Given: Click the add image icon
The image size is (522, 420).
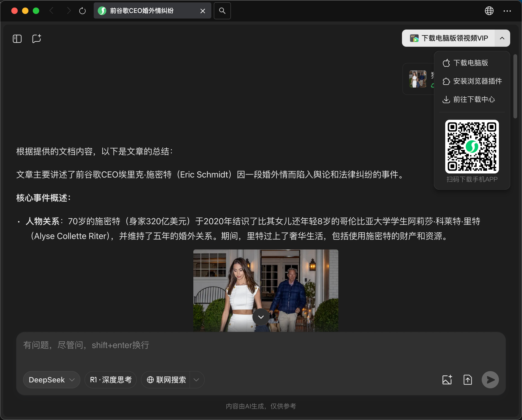Looking at the screenshot, I should pos(447,379).
